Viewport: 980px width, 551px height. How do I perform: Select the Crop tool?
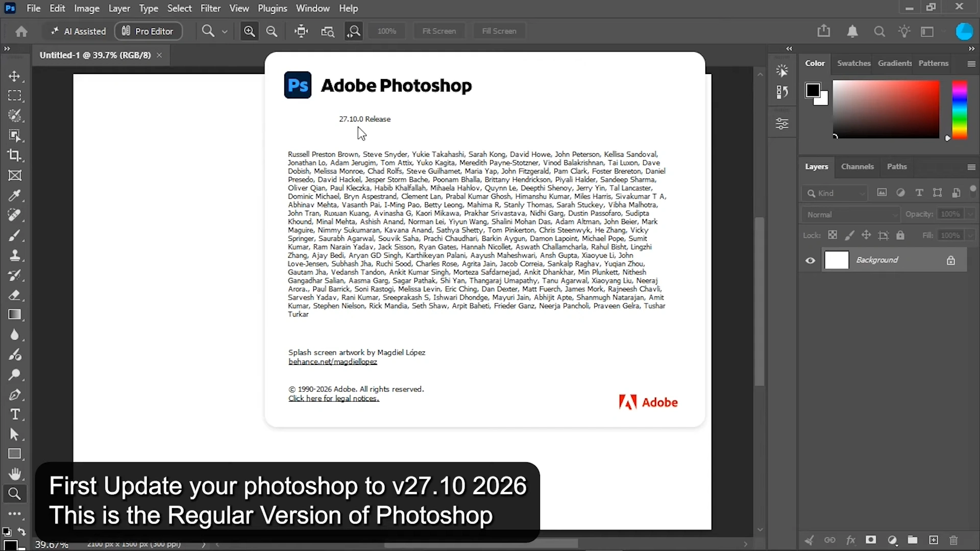(14, 156)
